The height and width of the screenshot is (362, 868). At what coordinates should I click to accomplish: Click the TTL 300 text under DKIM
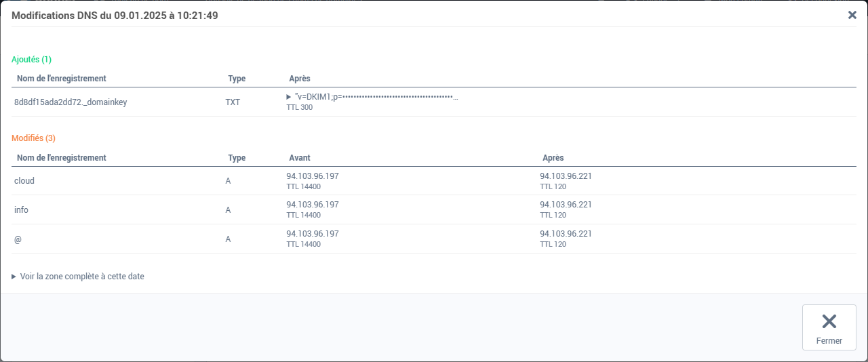[299, 108]
